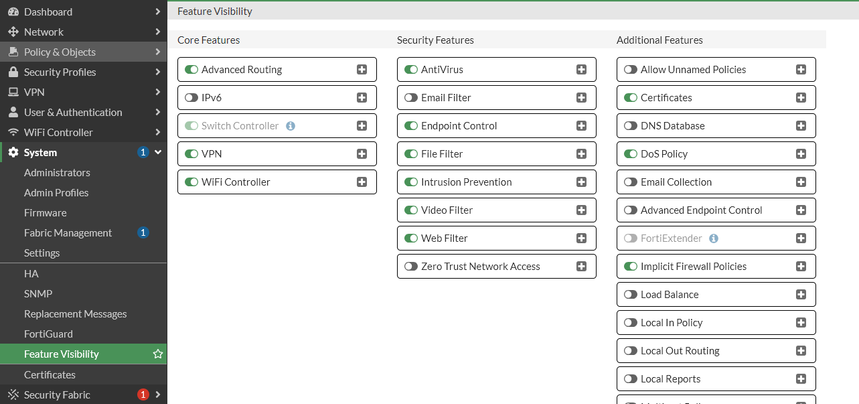
Task: Open the FortiGuard settings link
Action: (49, 334)
